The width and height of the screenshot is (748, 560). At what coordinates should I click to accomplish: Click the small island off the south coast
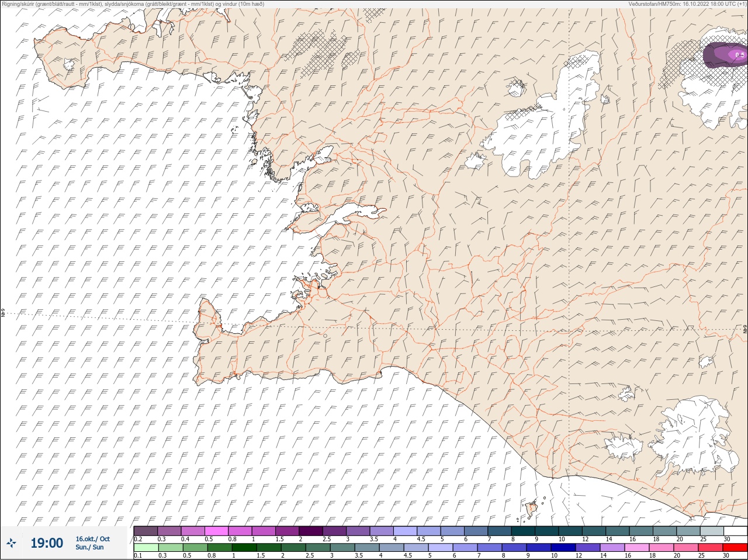532,509
